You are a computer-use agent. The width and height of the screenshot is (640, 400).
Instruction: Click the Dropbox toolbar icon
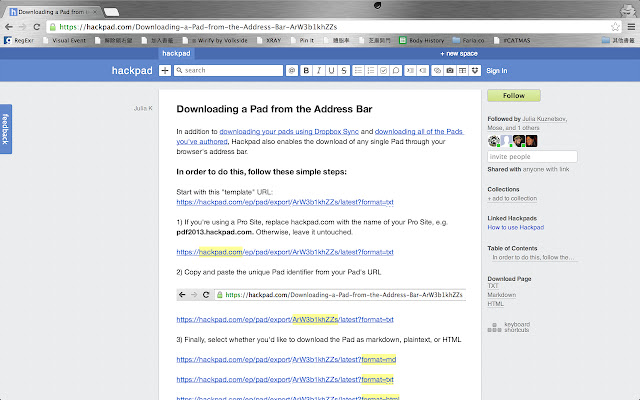[x=475, y=71]
